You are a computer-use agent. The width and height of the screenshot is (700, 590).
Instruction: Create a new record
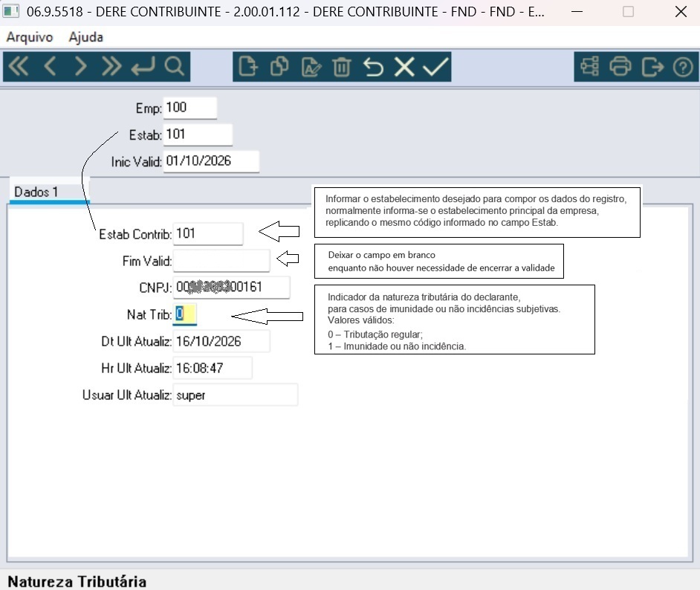(x=248, y=67)
